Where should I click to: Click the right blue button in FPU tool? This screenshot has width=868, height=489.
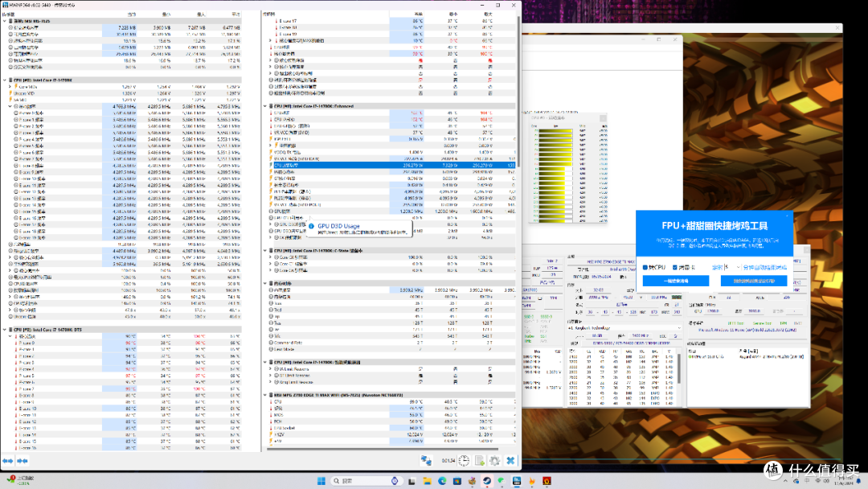(x=753, y=281)
